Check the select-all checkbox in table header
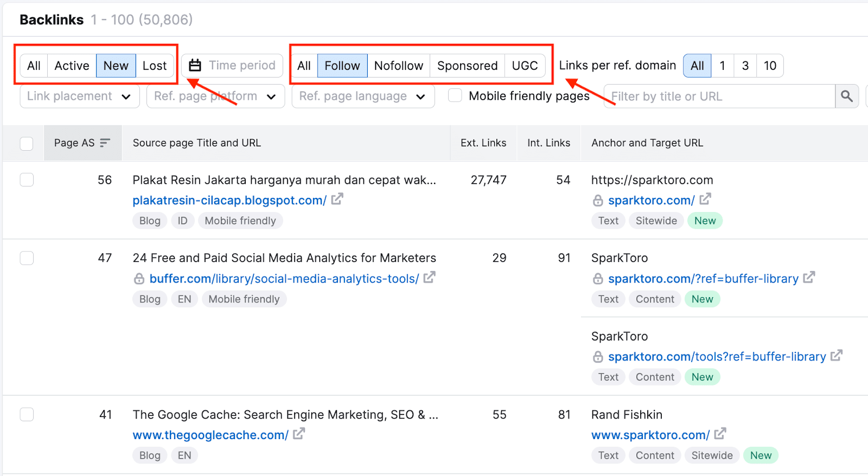The width and height of the screenshot is (868, 476). pos(27,143)
